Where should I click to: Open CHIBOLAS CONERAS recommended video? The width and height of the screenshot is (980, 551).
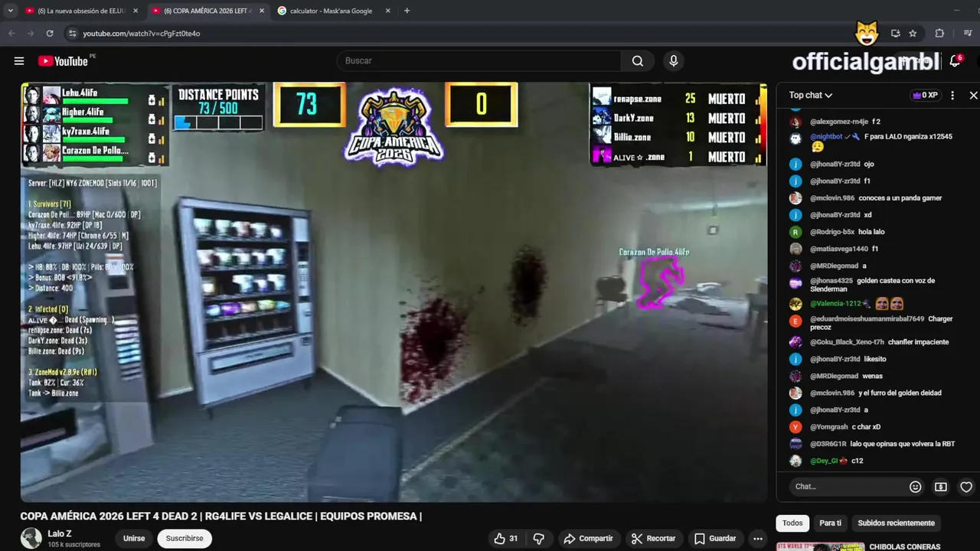(x=905, y=547)
